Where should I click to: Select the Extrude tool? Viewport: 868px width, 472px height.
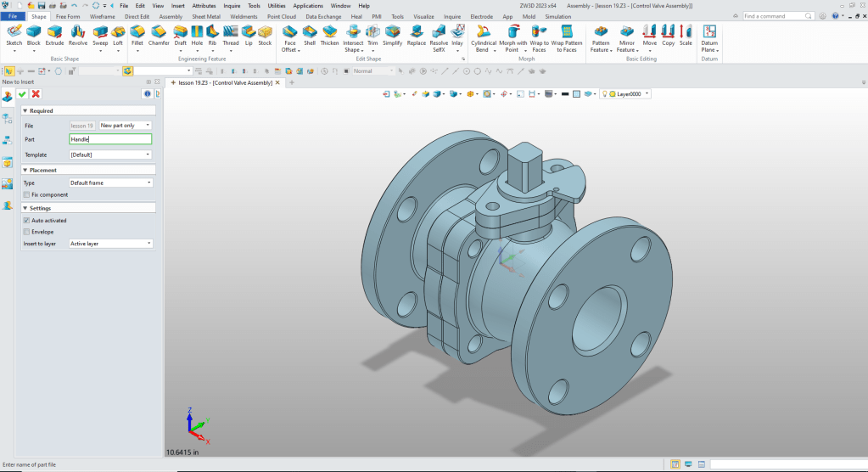(54, 33)
